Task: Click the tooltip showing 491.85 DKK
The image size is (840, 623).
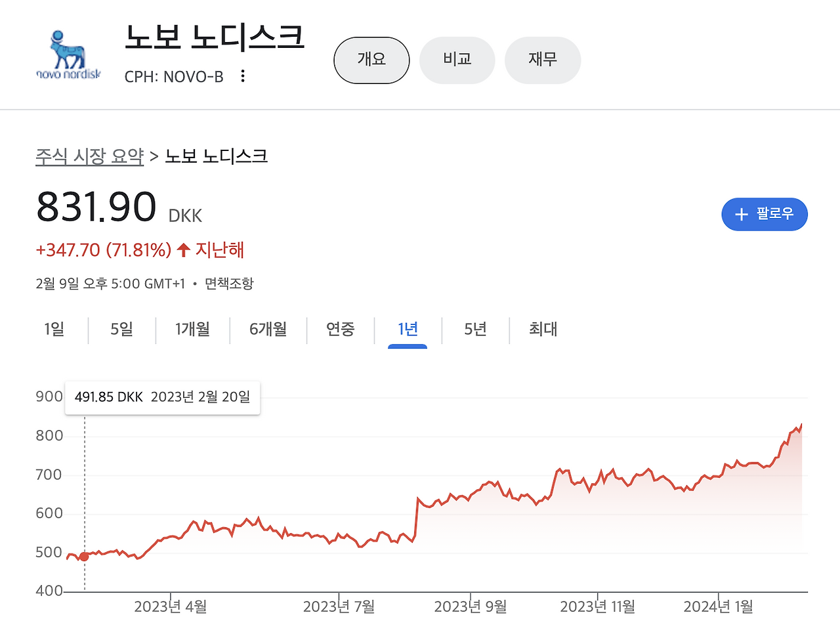Action: pos(162,397)
